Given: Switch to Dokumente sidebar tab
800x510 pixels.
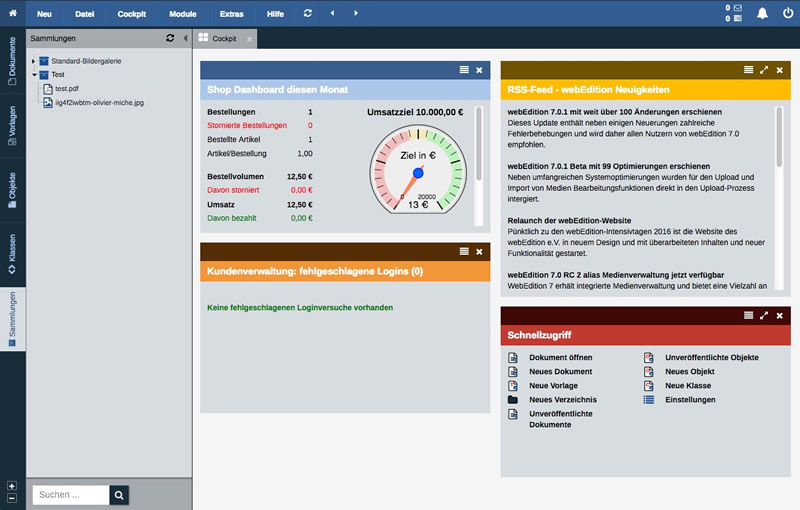Looking at the screenshot, I should point(12,60).
